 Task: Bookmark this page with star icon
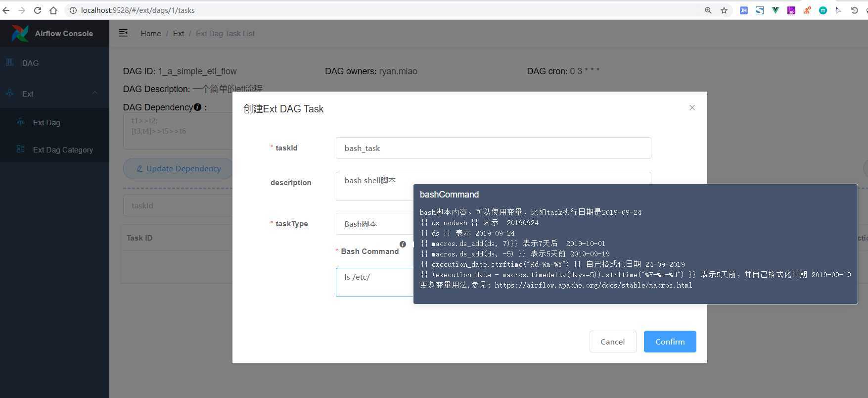[724, 10]
